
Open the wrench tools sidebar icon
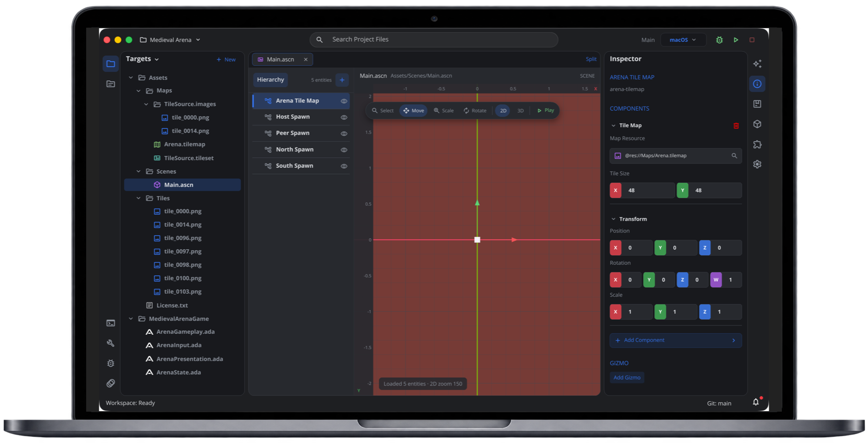[x=111, y=343]
